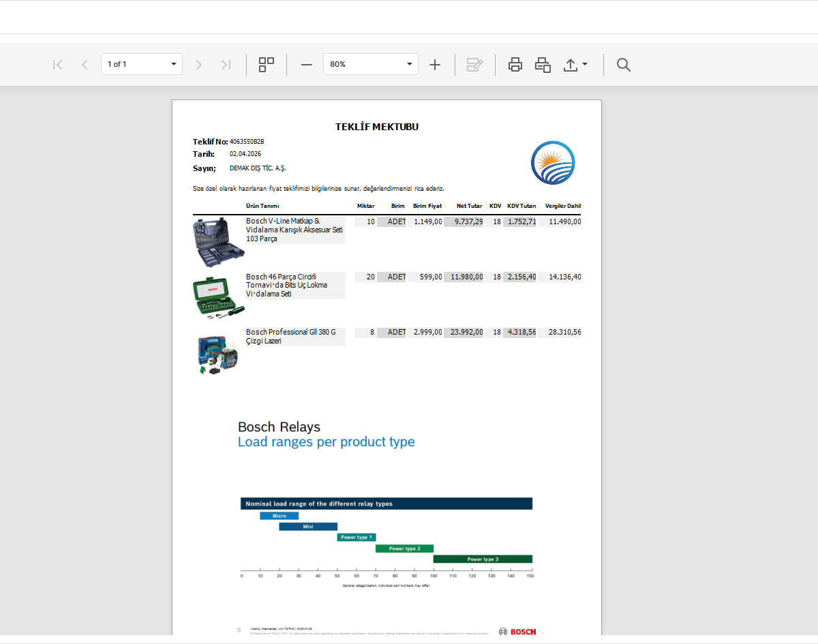
Task: Expand export format arrow
Action: click(585, 65)
